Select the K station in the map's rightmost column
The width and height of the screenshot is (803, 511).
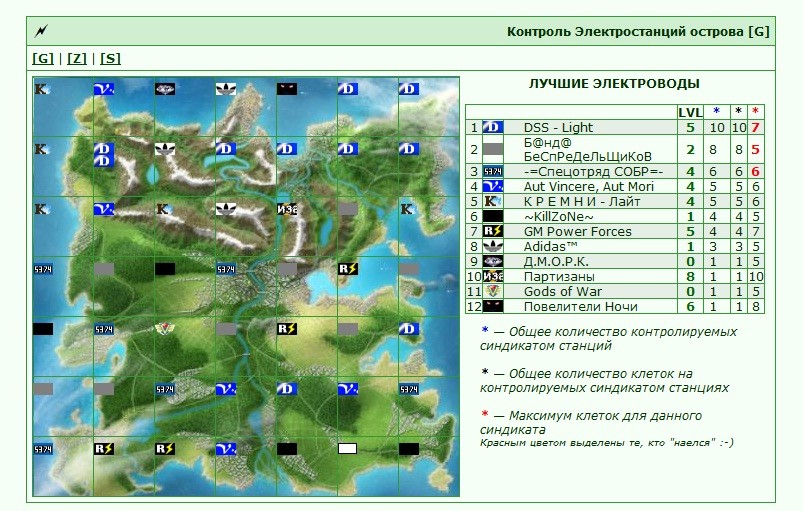click(x=409, y=209)
